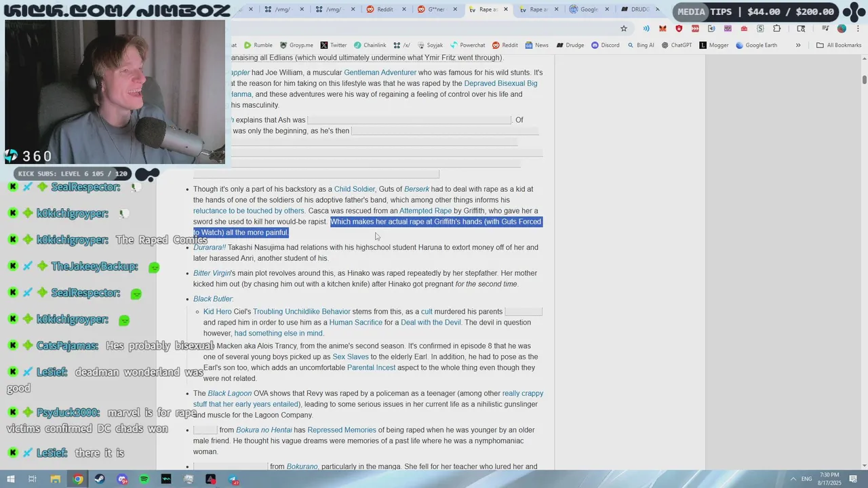Open the Black Butler link

[x=212, y=299]
